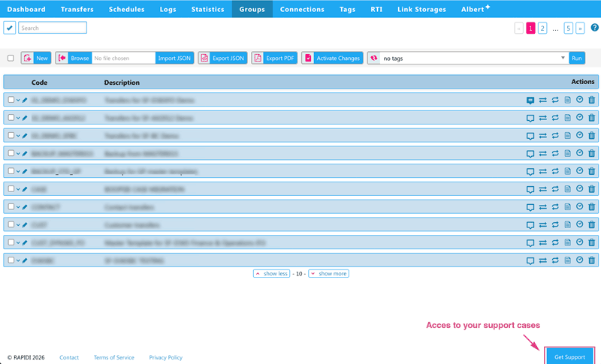Tick the select-all checkbox beside the New button
601x364 pixels.
point(11,58)
